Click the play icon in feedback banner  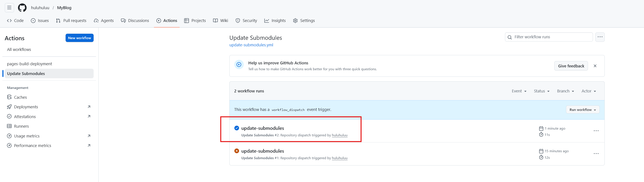click(x=239, y=65)
